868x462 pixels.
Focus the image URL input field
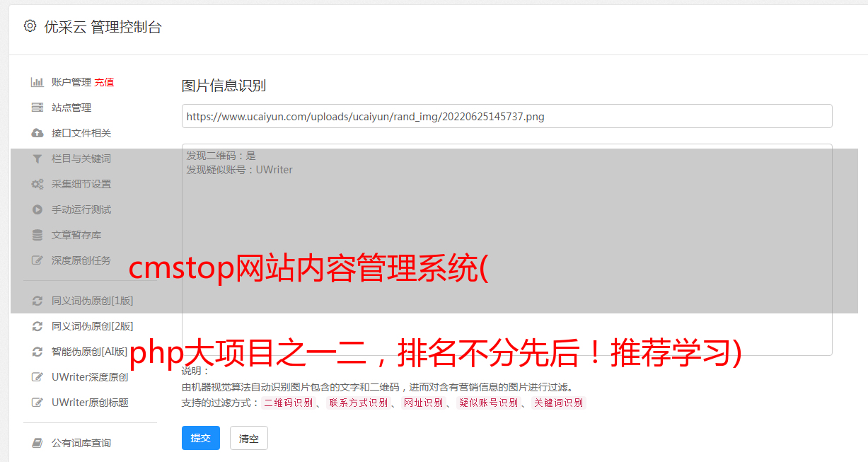(x=507, y=116)
